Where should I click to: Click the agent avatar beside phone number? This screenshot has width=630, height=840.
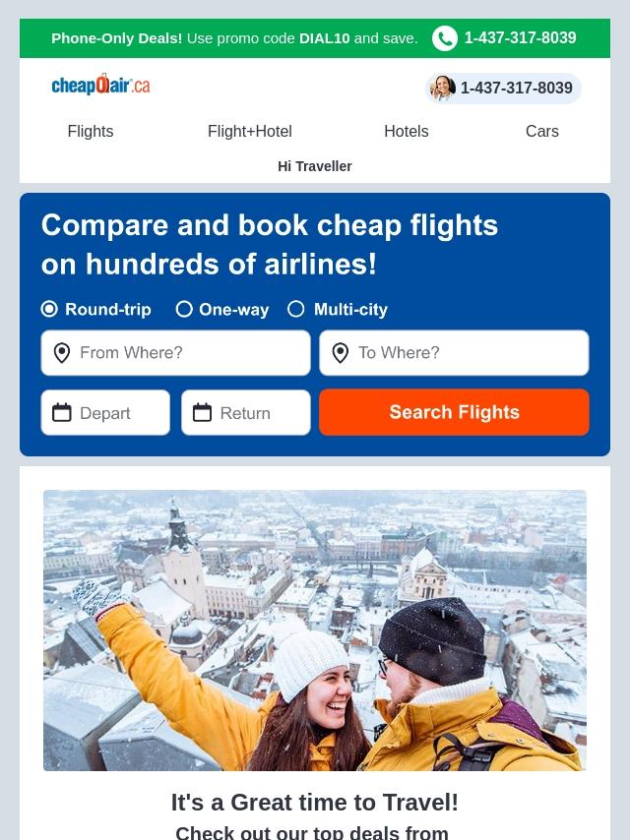click(x=443, y=89)
